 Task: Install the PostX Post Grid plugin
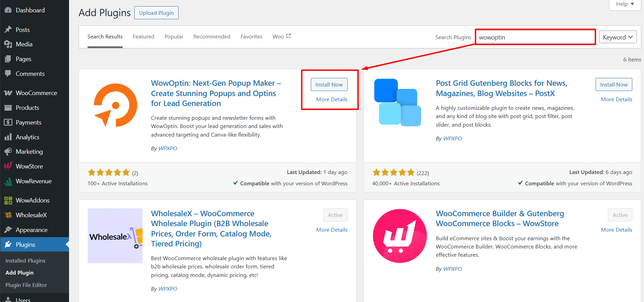pos(614,84)
